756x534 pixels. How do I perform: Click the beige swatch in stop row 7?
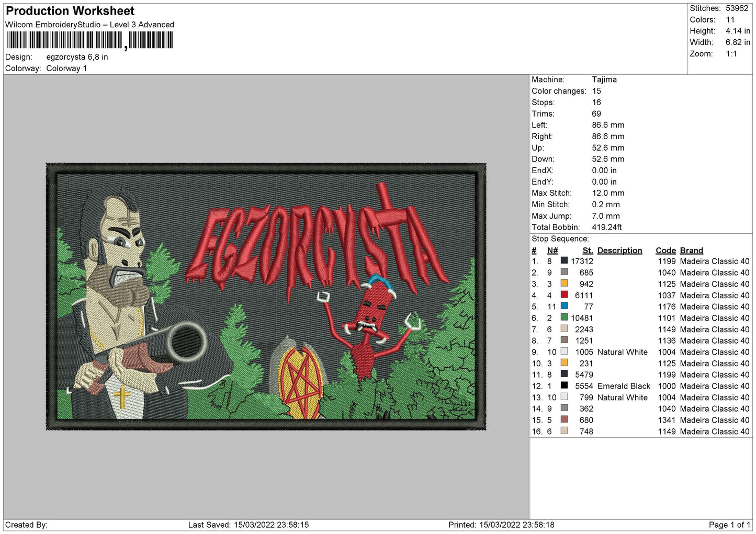pos(564,329)
